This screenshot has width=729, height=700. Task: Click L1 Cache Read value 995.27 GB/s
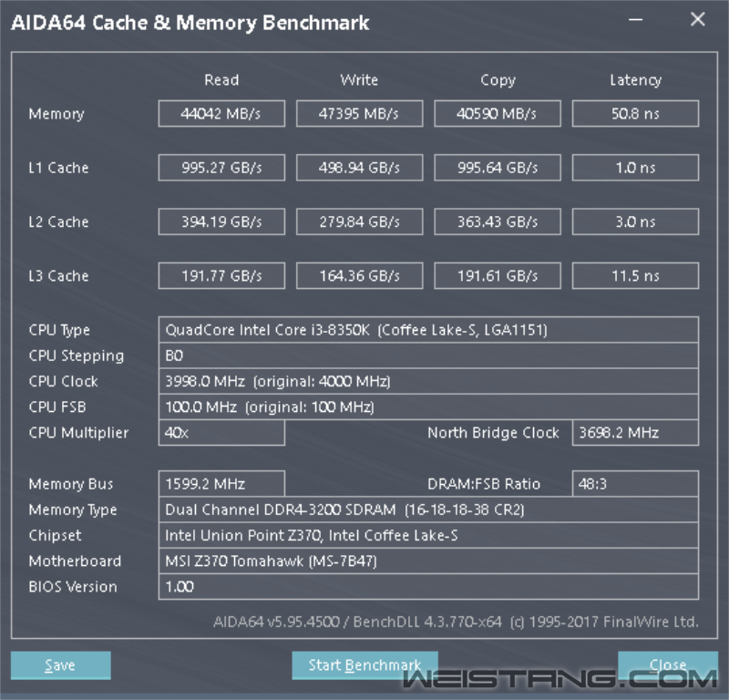221,168
